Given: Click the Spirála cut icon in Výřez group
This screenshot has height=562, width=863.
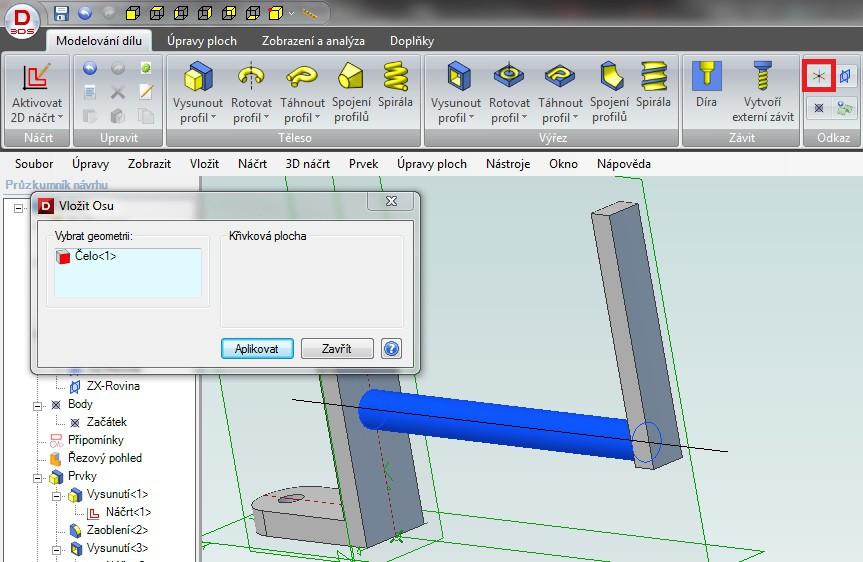Looking at the screenshot, I should tap(653, 76).
